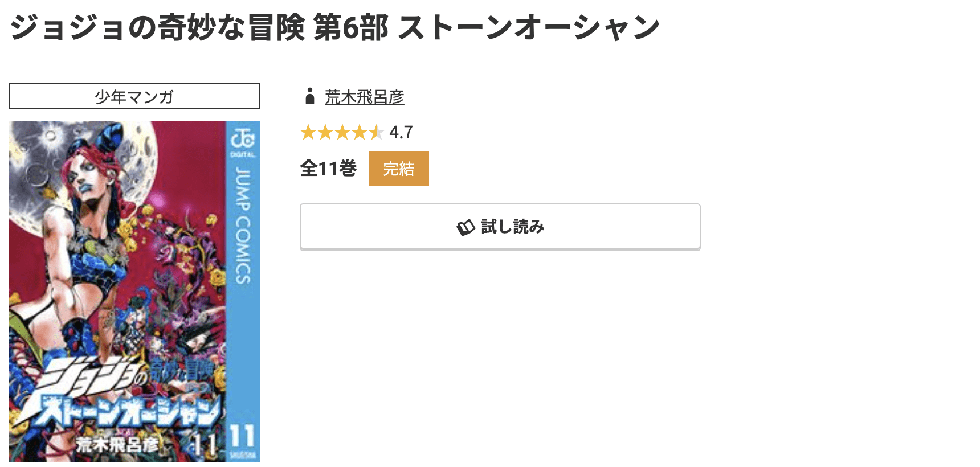Click the 完結 completed status badge
Viewport: 980px width, 467px height.
(398, 168)
